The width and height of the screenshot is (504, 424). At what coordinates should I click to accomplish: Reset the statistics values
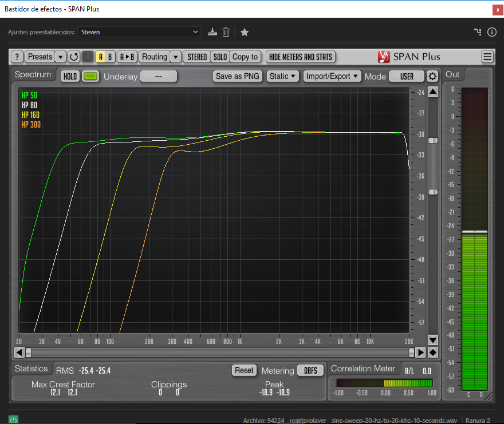click(x=244, y=370)
